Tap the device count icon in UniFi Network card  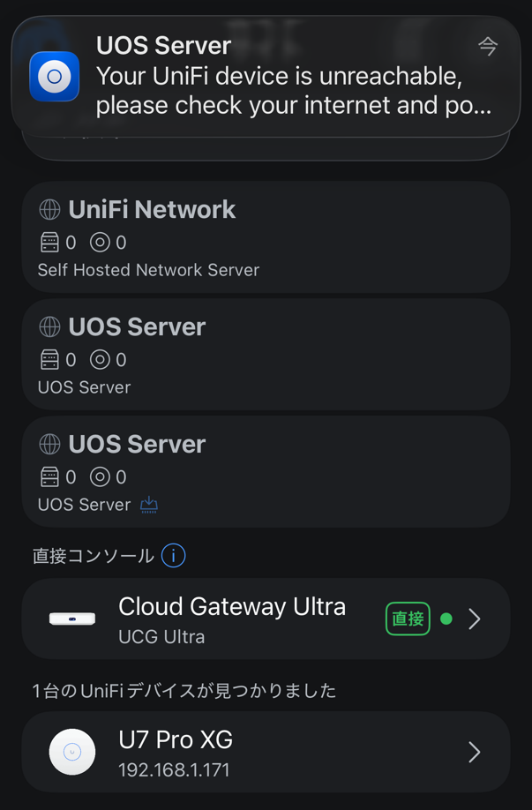49,242
